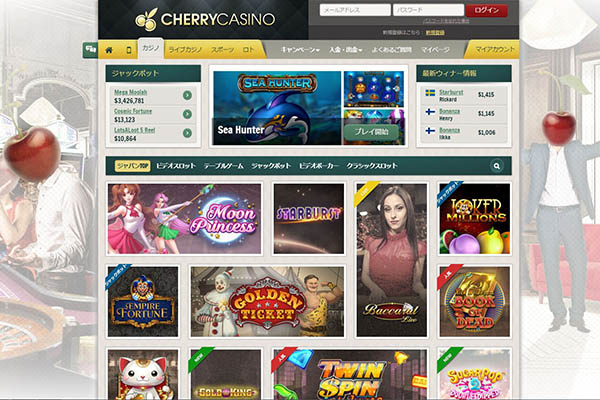This screenshot has width=600, height=400.
Task: Go to the home icon in navigation
Action: pyautogui.click(x=109, y=50)
